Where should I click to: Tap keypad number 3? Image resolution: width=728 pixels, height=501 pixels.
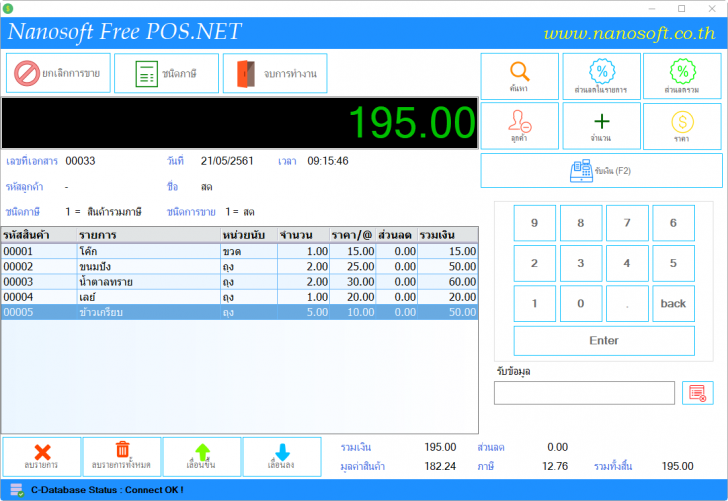click(581, 263)
